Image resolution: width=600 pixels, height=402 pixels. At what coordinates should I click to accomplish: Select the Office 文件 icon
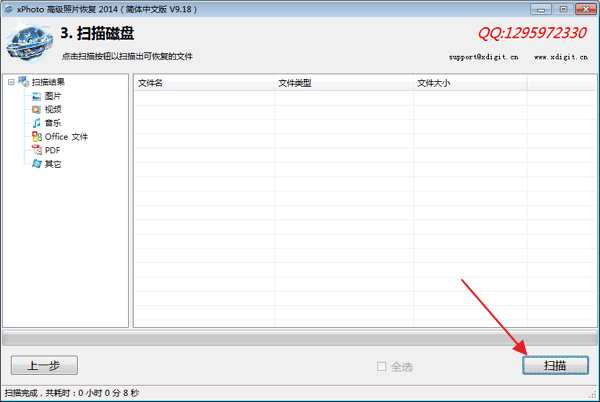[37, 137]
